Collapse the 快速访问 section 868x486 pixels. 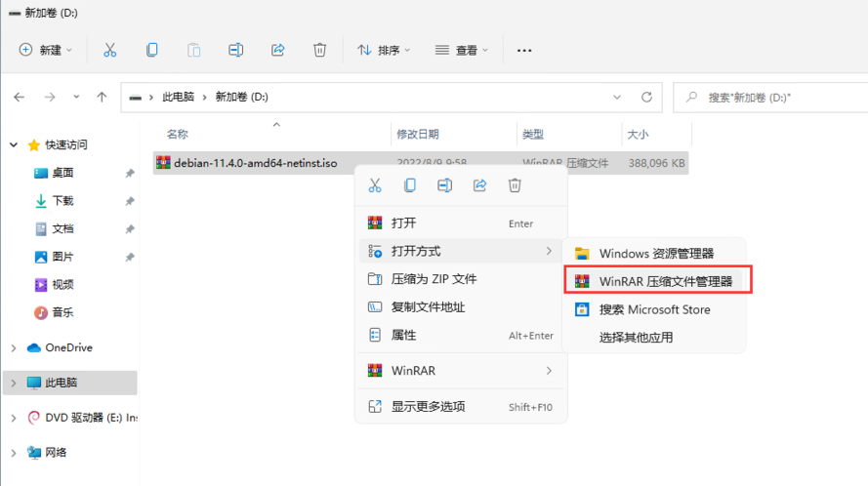click(x=14, y=145)
